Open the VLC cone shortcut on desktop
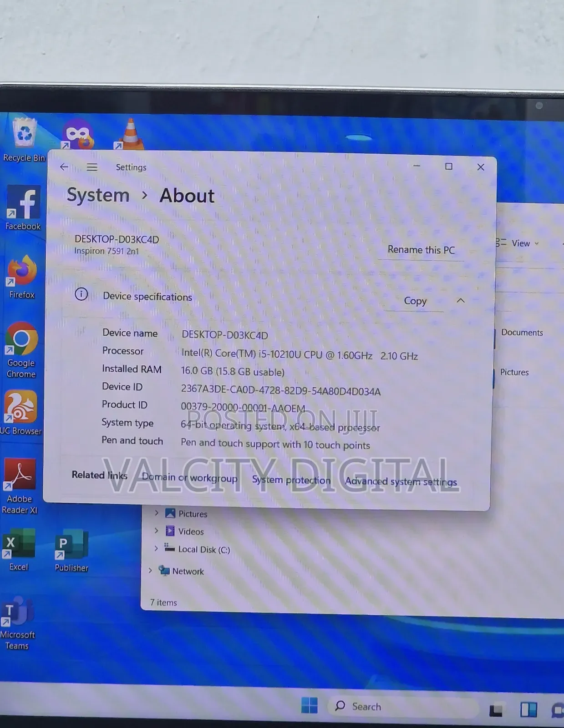Viewport: 564px width, 728px height. pos(130,134)
